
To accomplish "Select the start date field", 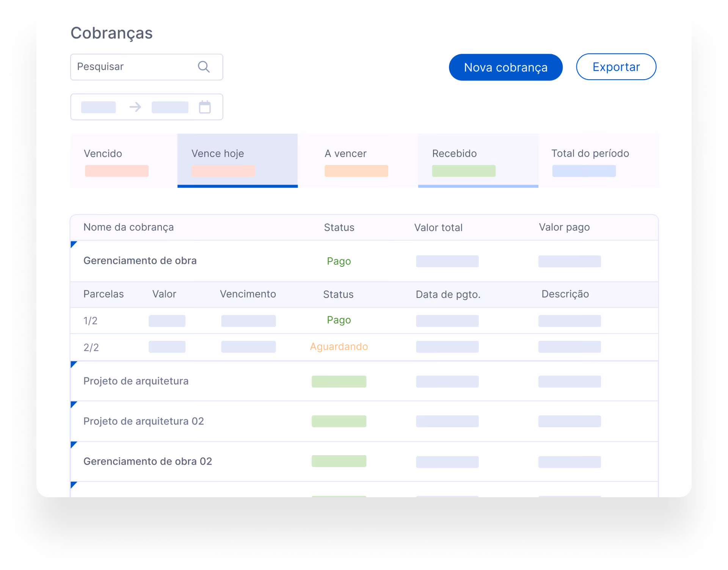I will point(99,107).
